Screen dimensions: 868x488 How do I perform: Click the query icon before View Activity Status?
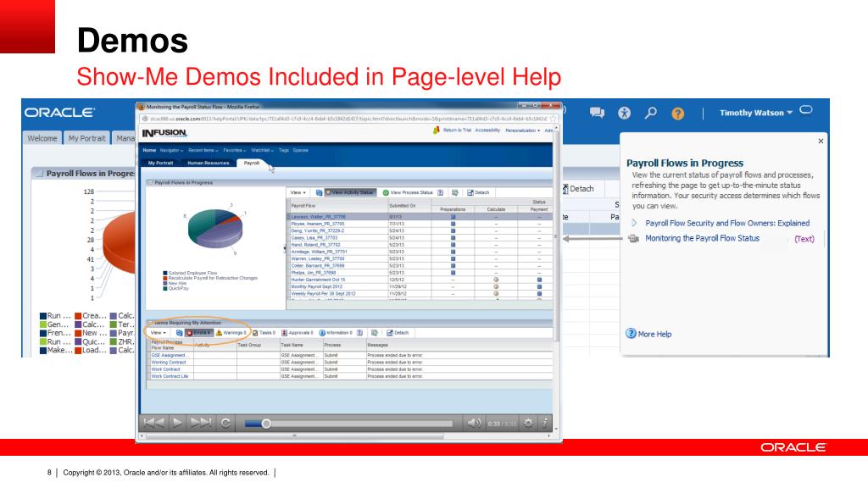319,192
